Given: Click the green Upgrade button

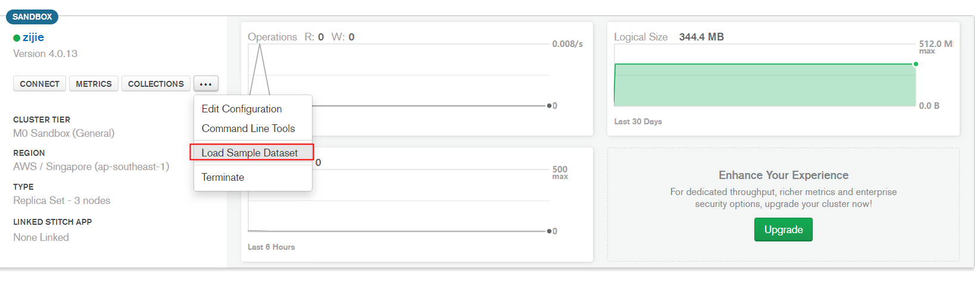Looking at the screenshot, I should 784,230.
